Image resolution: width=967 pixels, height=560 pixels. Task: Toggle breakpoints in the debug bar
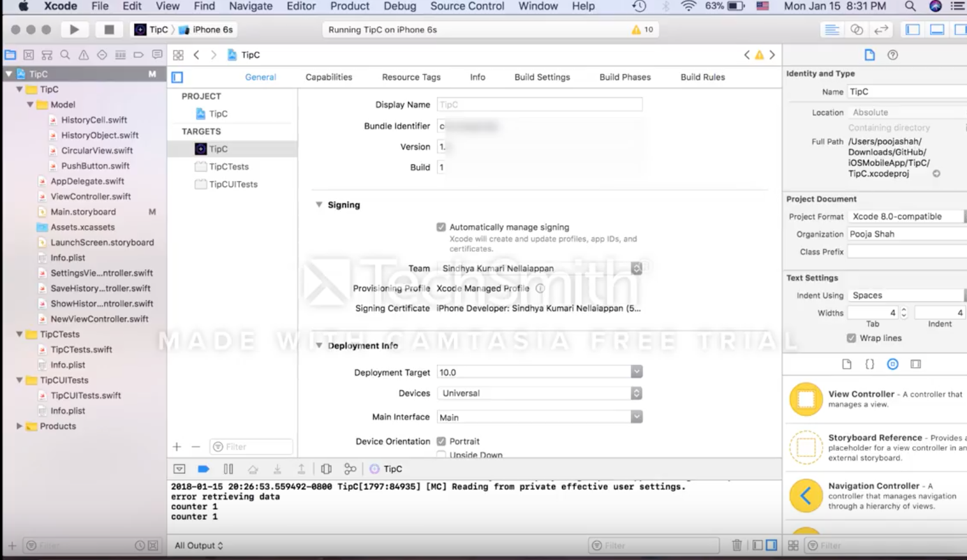[x=203, y=469]
